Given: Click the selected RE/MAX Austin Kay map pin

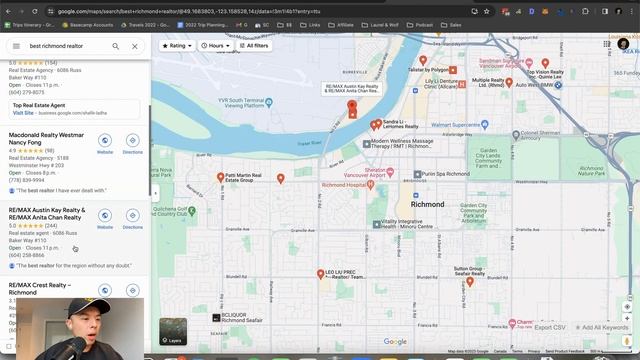Looking at the screenshot, I should pos(352,107).
